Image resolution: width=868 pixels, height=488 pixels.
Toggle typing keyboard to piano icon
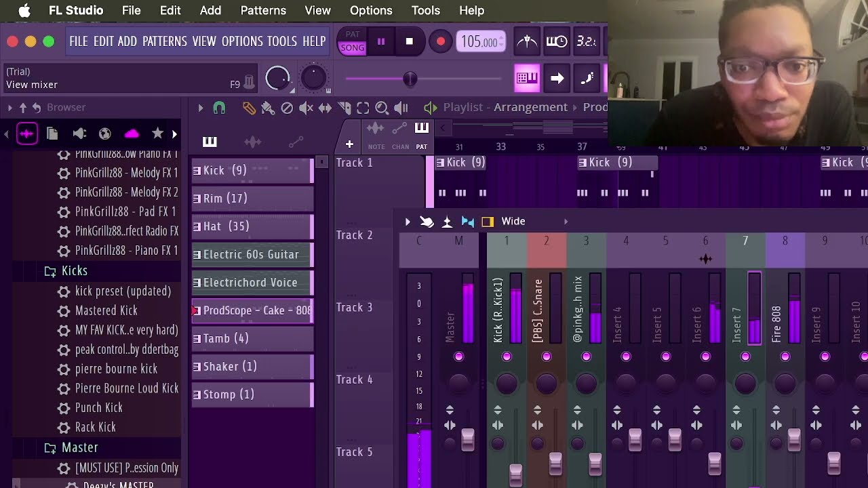[527, 78]
